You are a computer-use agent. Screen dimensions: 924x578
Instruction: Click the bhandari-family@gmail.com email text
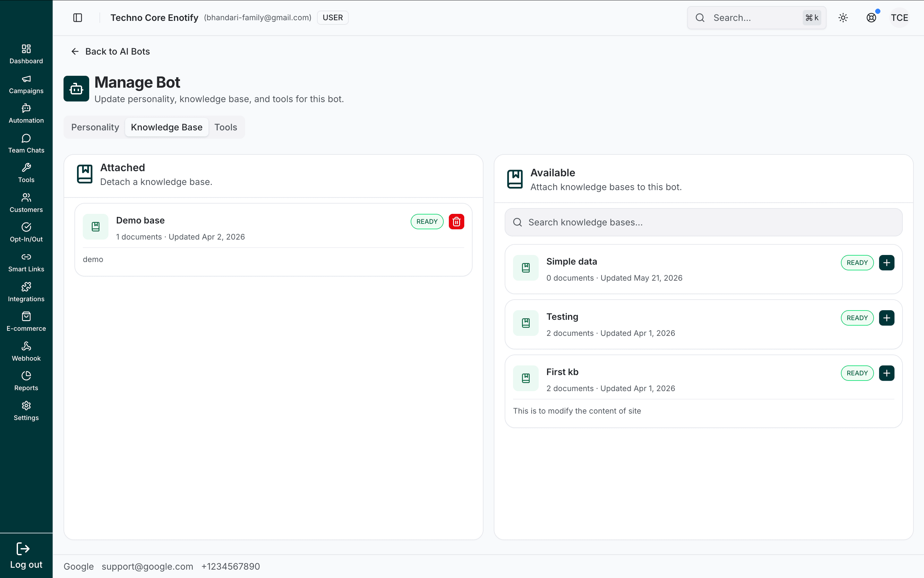pos(258,18)
